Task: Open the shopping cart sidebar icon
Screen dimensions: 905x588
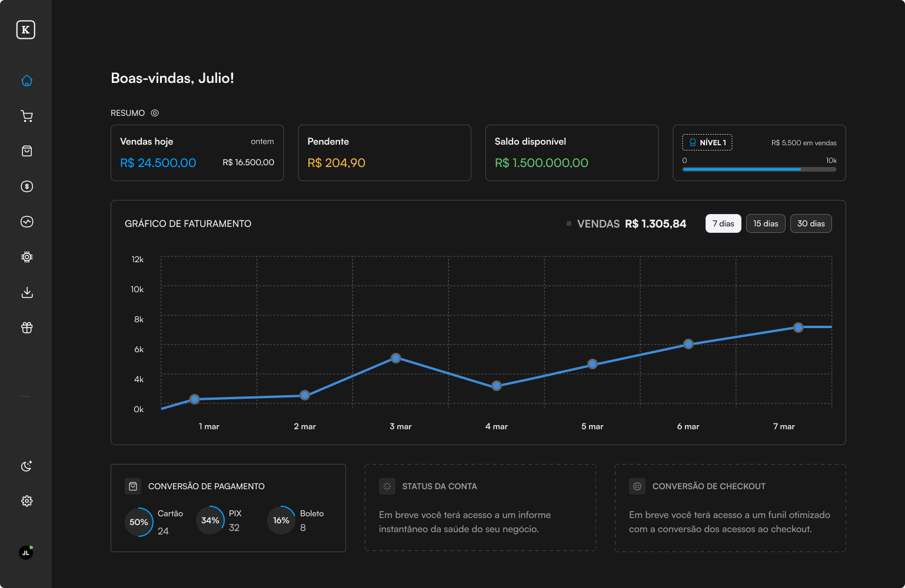Action: 26,116
